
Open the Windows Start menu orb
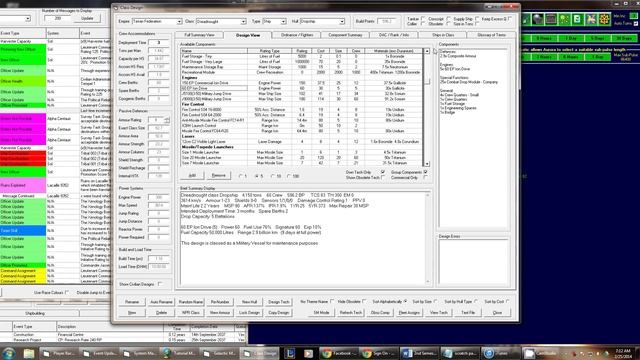click(9, 353)
